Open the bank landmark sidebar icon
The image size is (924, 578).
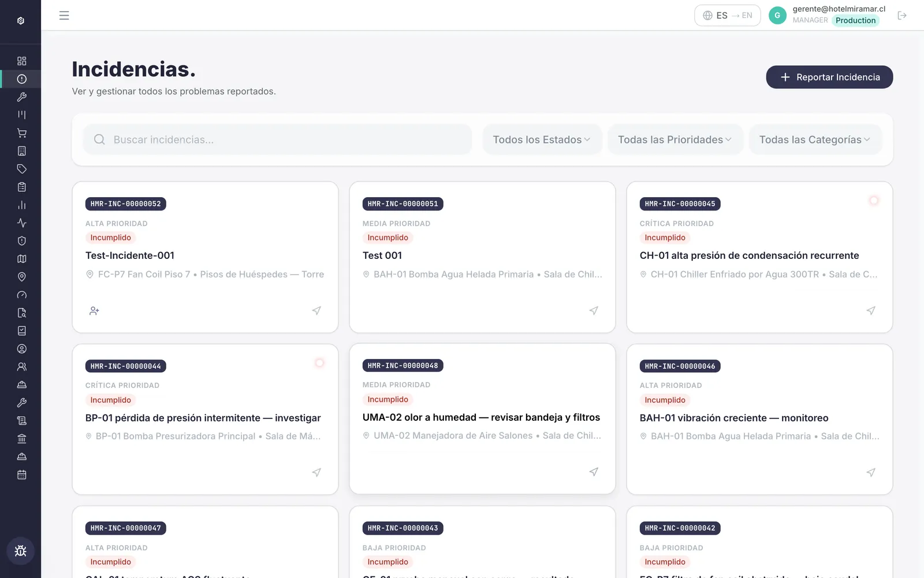pyautogui.click(x=21, y=439)
